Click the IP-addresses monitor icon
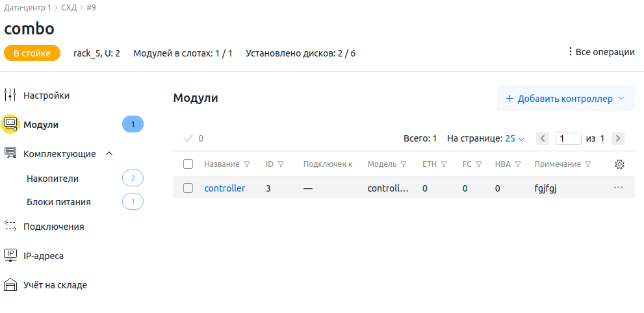 [10, 255]
